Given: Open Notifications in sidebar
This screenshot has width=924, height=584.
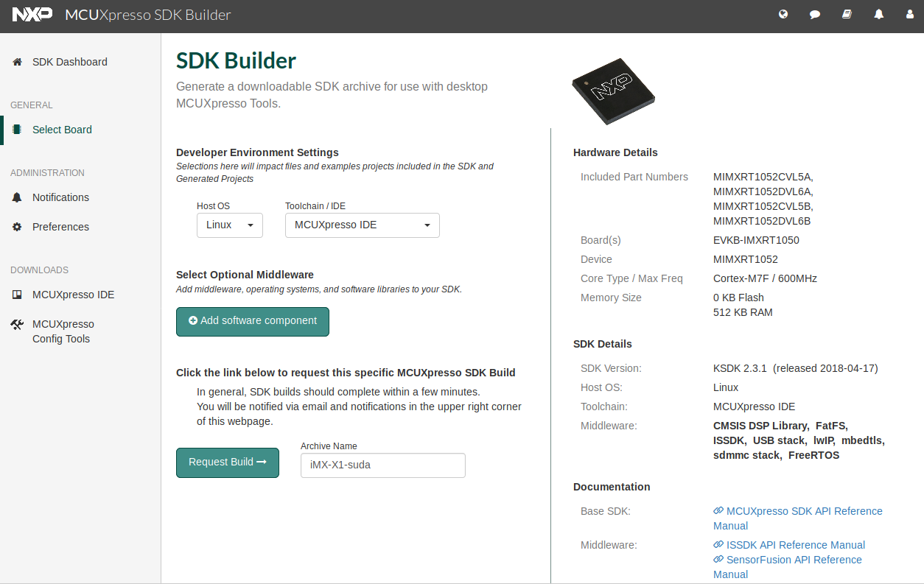Looking at the screenshot, I should coord(60,197).
